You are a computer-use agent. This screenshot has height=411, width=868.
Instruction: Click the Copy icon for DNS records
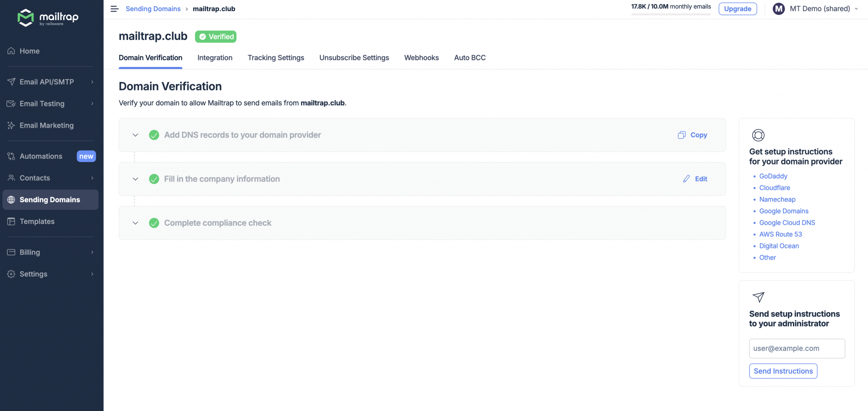pyautogui.click(x=682, y=135)
